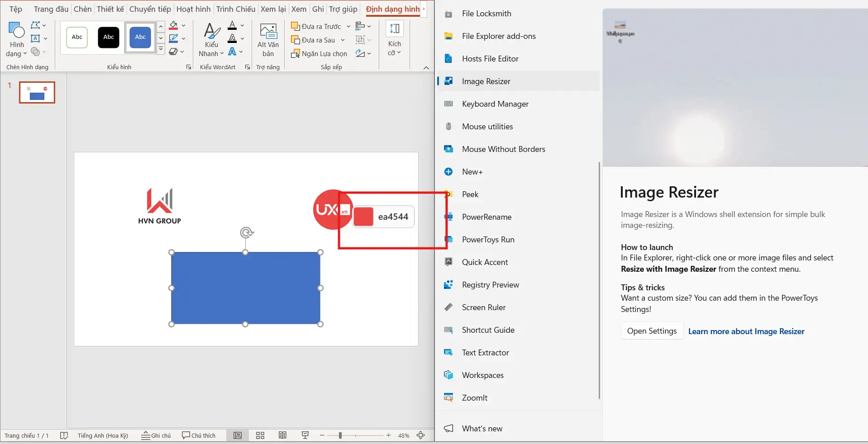Switch to the Chèn ribbon tab
868x444 pixels.
pyautogui.click(x=82, y=9)
